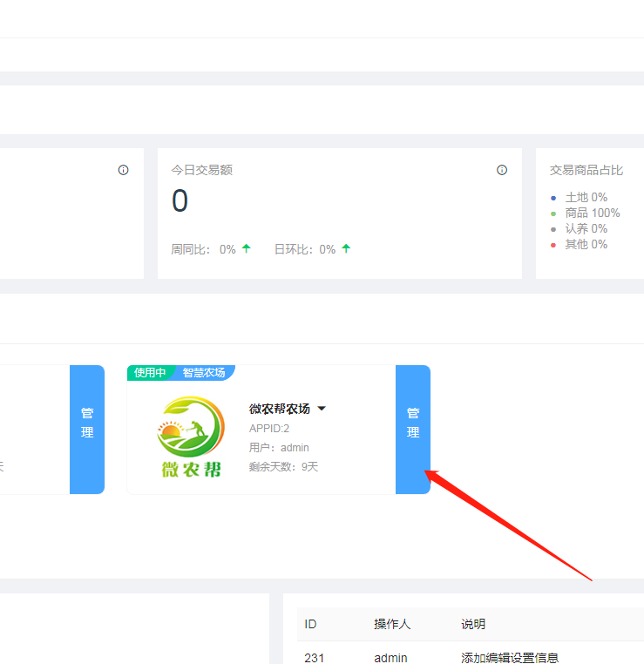
Task: Click the ID column header
Action: (x=310, y=624)
